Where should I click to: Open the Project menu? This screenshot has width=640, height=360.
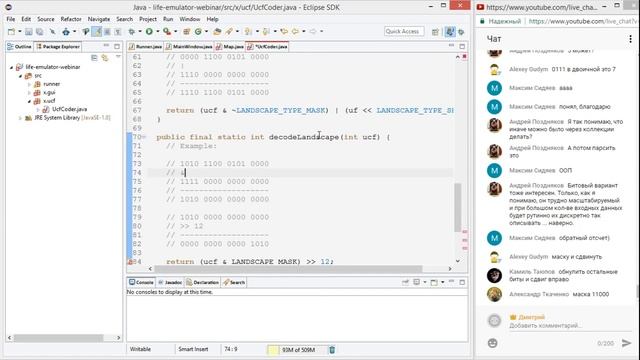coord(148,19)
